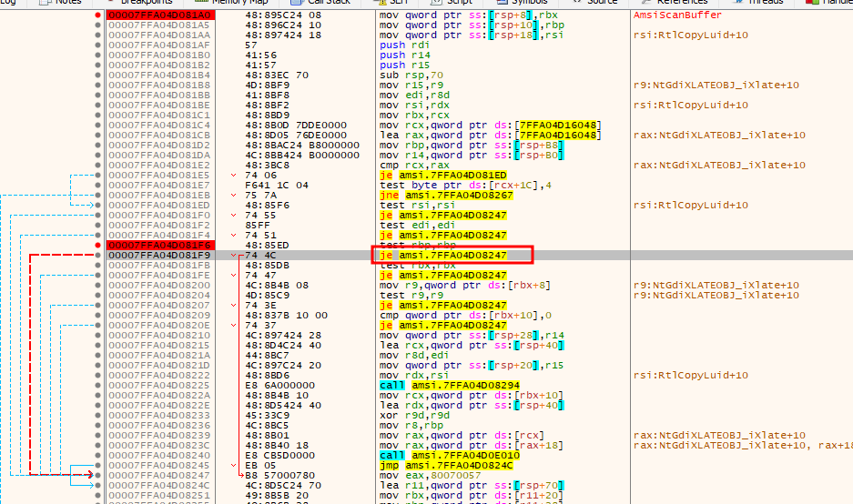Select the AmsiScanBuffer comment label
Viewport: 853px width, 504px height.
(675, 15)
